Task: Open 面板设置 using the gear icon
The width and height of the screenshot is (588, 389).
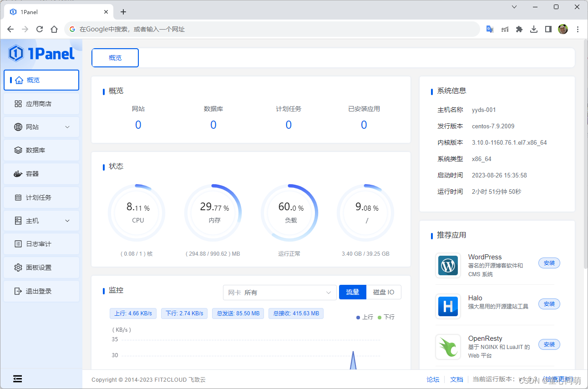Action: (x=18, y=268)
